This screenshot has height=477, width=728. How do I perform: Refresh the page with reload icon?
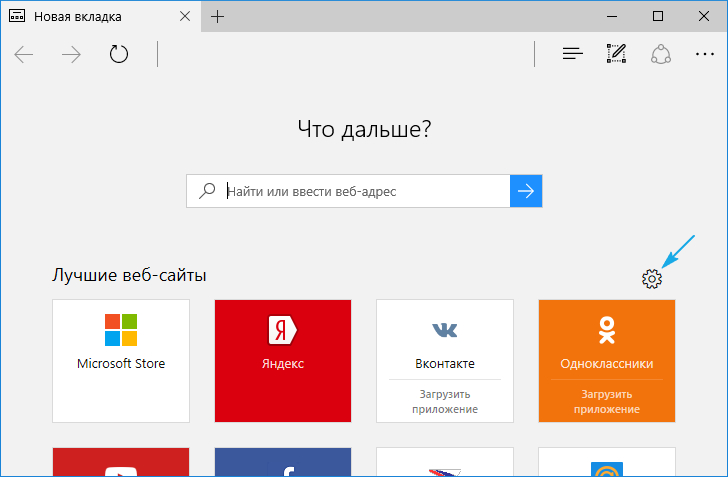(119, 54)
